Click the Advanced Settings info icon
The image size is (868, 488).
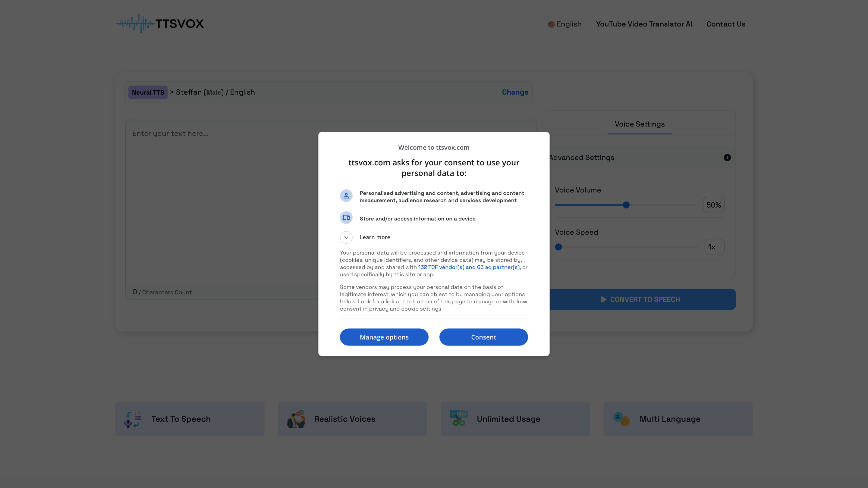pyautogui.click(x=727, y=158)
